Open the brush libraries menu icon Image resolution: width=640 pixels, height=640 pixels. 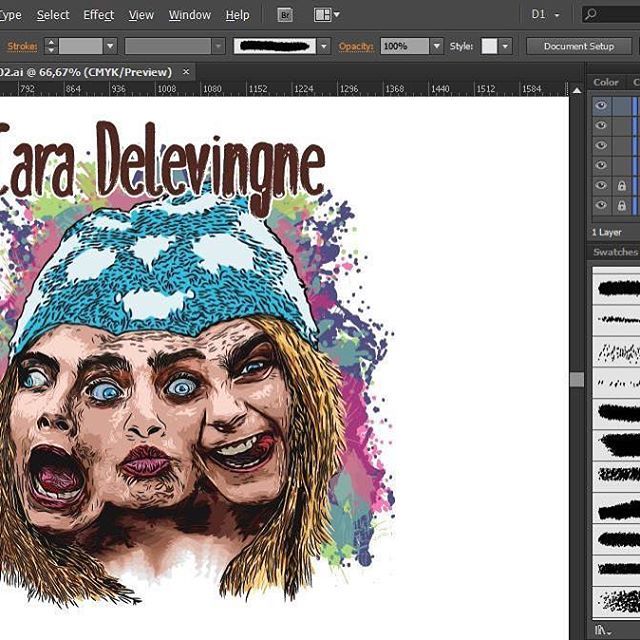[x=601, y=631]
